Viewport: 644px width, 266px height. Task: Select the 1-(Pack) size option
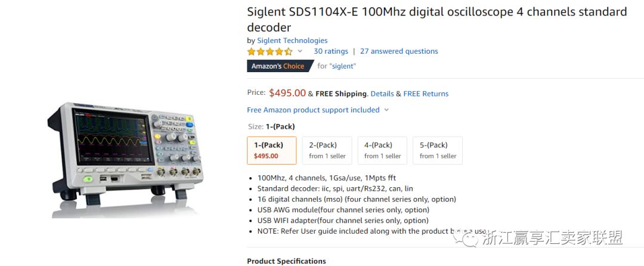coord(271,150)
